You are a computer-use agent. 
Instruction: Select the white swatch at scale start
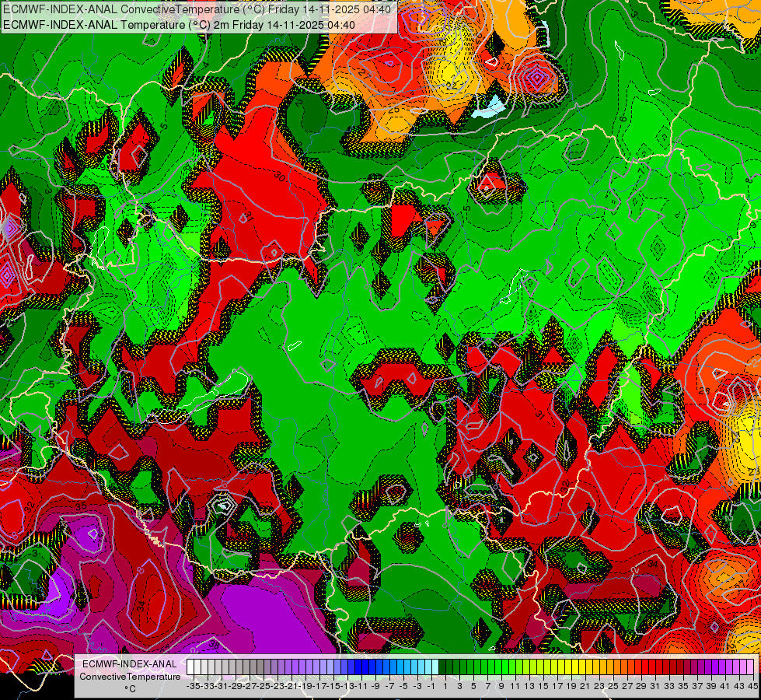point(190,667)
